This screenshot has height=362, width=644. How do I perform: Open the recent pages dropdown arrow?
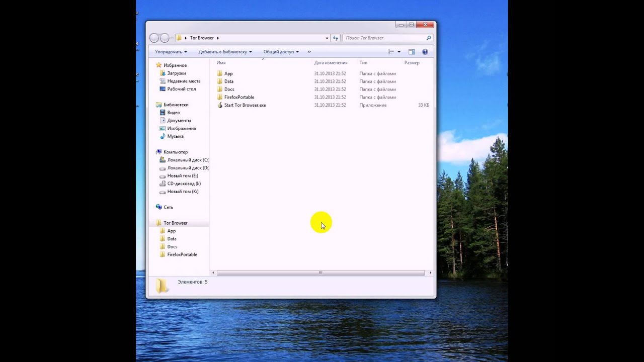pyautogui.click(x=172, y=38)
